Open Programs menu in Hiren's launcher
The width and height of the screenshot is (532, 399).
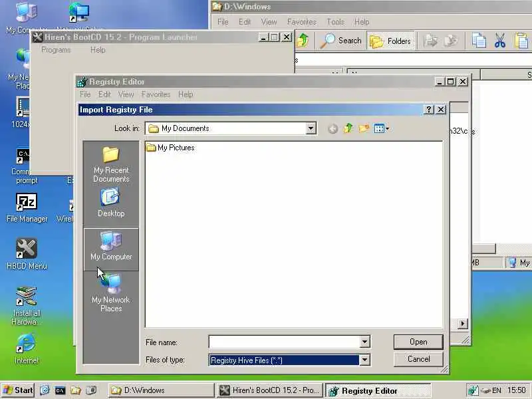coord(56,50)
